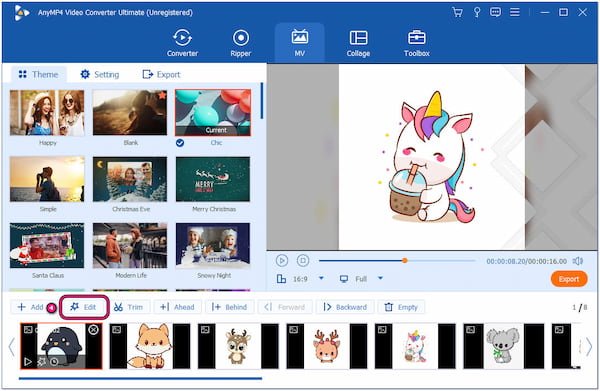Click the theme list scrollbar
Image resolution: width=600 pixels, height=391 pixels.
(262, 101)
